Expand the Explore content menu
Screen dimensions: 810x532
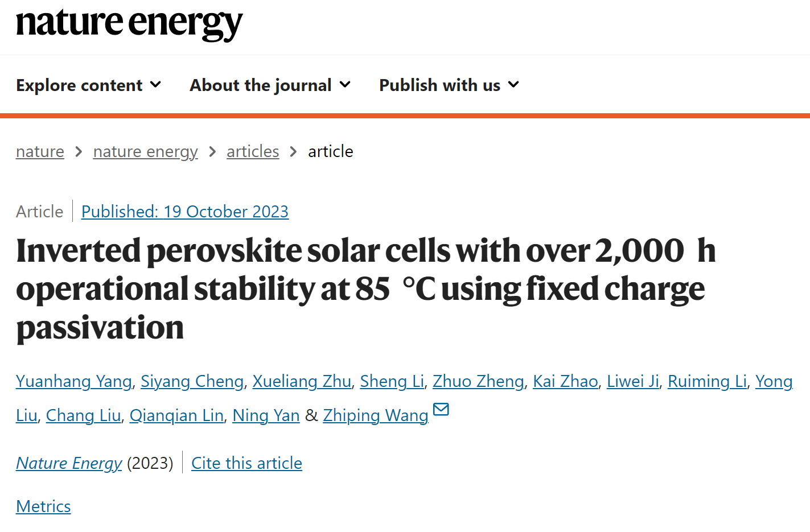tap(88, 85)
